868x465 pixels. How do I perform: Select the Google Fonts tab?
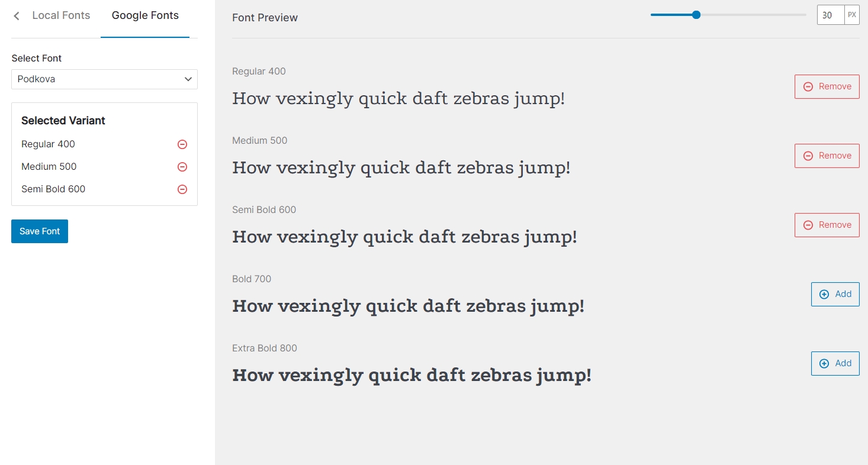pyautogui.click(x=145, y=16)
